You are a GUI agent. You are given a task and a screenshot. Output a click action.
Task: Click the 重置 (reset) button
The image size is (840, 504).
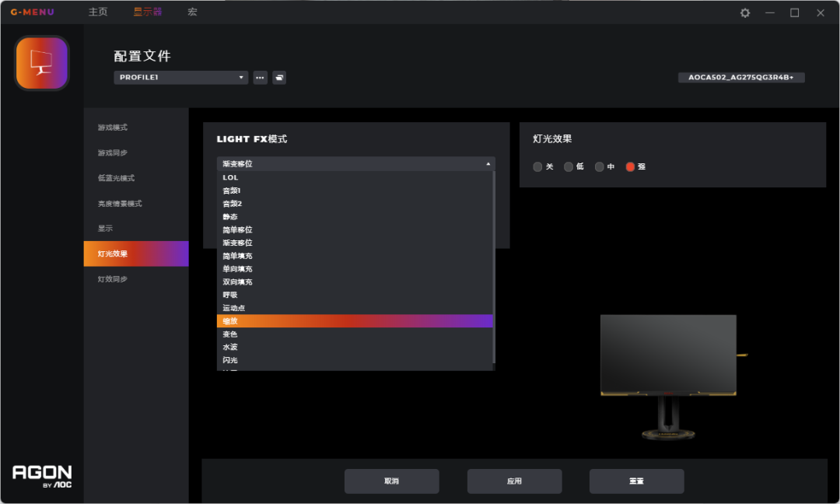[x=636, y=481]
